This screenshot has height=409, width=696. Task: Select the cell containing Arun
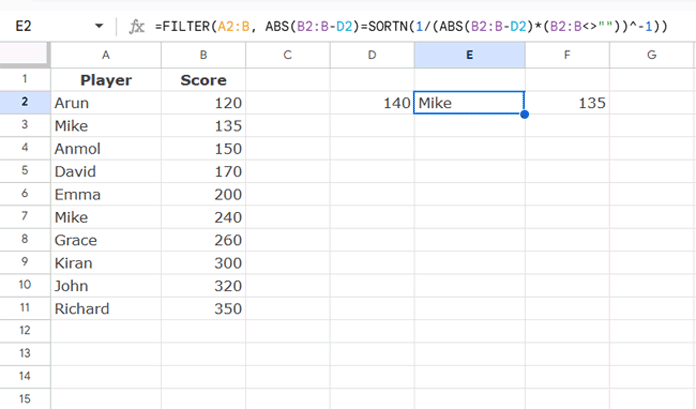[106, 103]
